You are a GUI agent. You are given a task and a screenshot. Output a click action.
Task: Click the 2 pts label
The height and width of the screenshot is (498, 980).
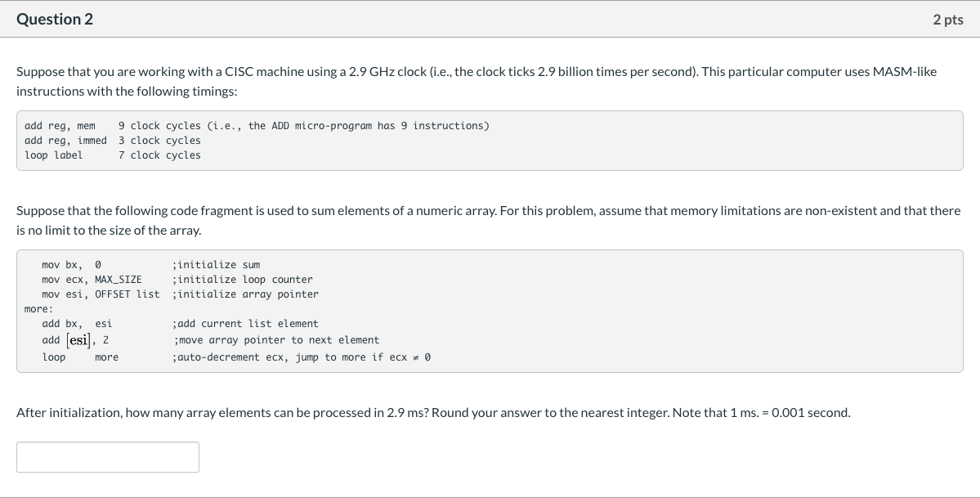(x=947, y=19)
